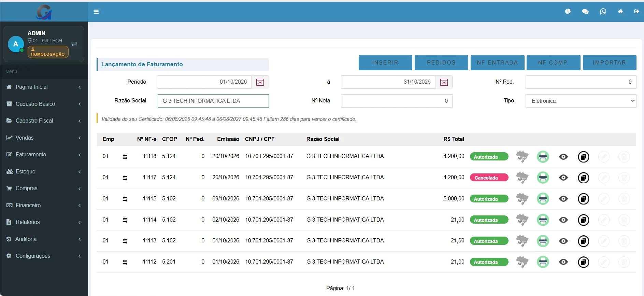Viewport: 644px width, 296px height.
Task: Open the Relatórios sidebar menu
Action: (44, 222)
